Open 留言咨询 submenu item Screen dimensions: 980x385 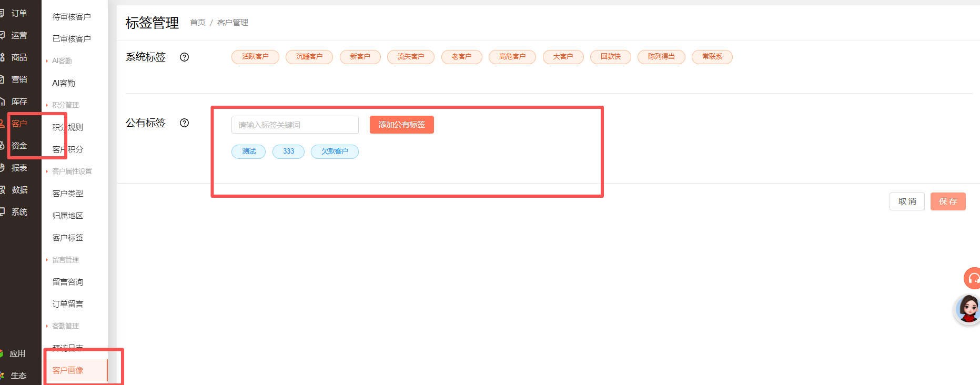pos(68,282)
